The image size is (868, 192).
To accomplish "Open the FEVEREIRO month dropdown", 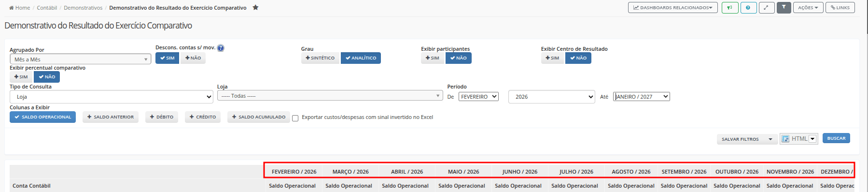I will (478, 97).
